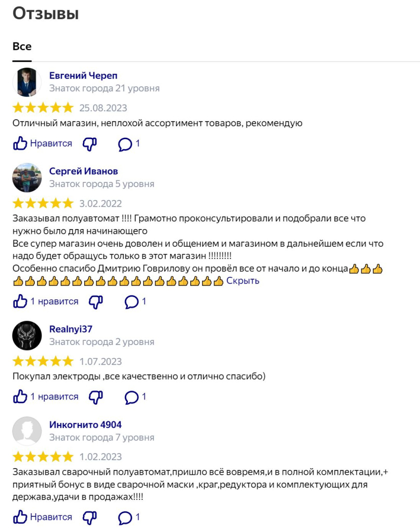Open Евгений Череп's profile name link

click(x=83, y=76)
